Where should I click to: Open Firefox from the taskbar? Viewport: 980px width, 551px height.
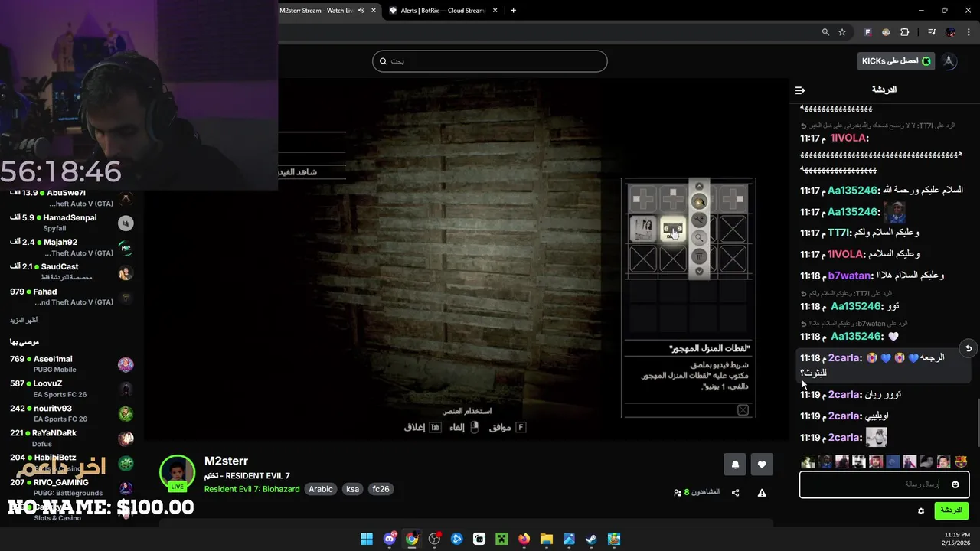click(x=524, y=539)
